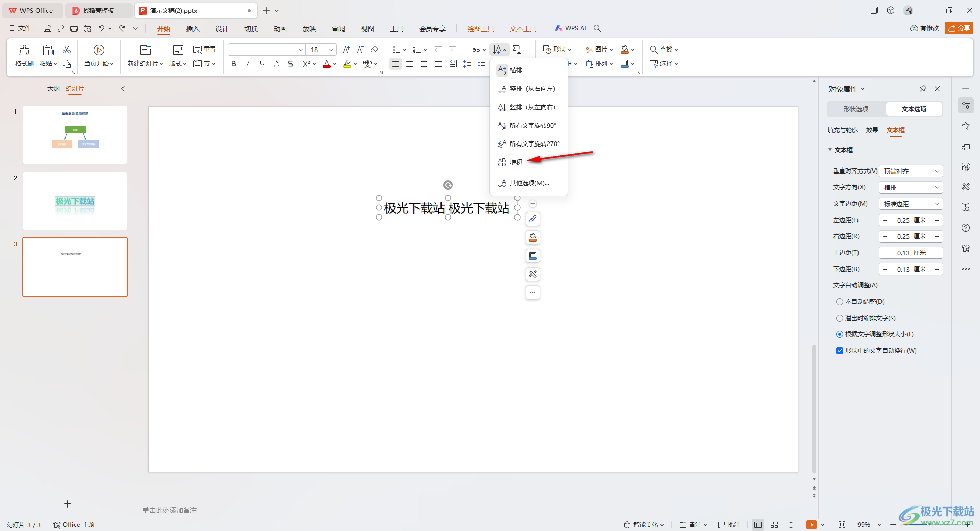Click the floating shape outline icon
Viewport: 980px width, 531px height.
(533, 256)
